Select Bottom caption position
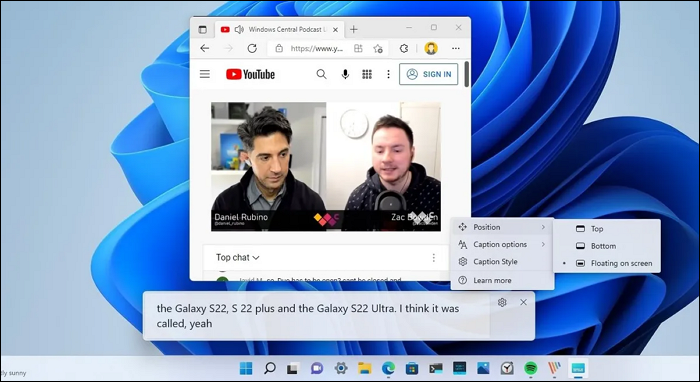The image size is (700, 382). [607, 246]
